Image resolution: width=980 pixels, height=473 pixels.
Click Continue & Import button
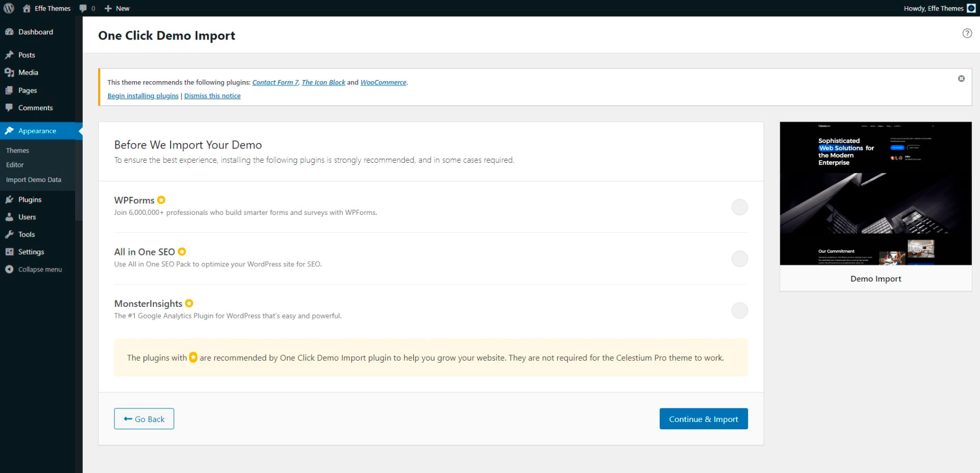point(704,419)
